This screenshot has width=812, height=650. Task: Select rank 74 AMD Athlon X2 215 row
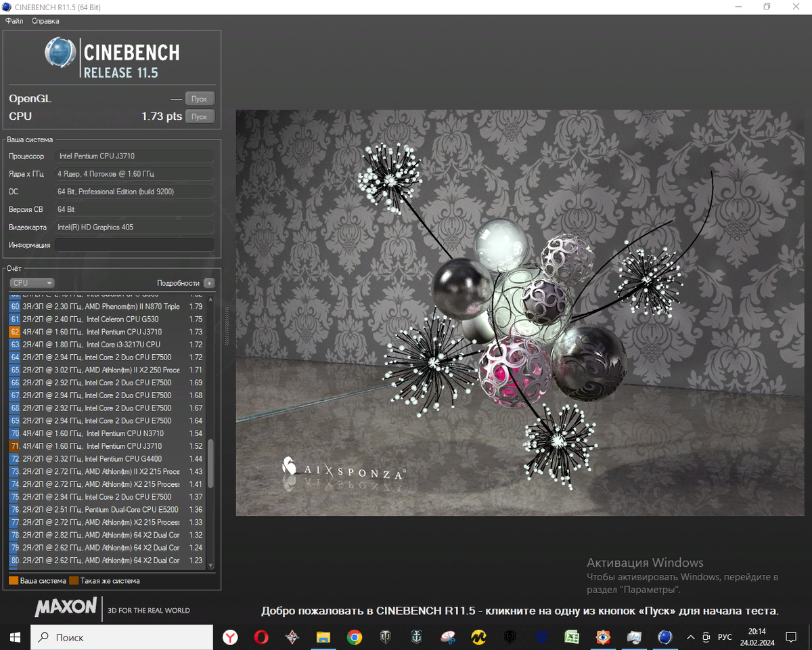click(x=107, y=484)
